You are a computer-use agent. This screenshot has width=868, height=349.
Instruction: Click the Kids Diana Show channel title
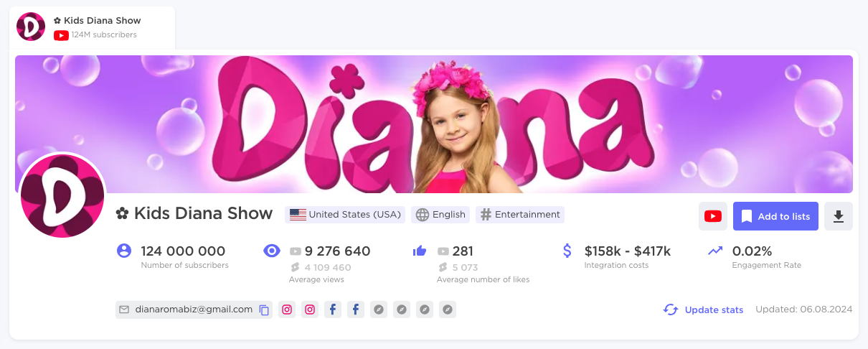pos(203,213)
